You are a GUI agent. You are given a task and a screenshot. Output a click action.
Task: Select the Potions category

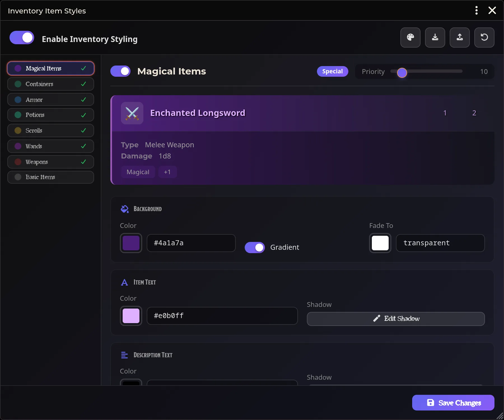click(x=51, y=115)
